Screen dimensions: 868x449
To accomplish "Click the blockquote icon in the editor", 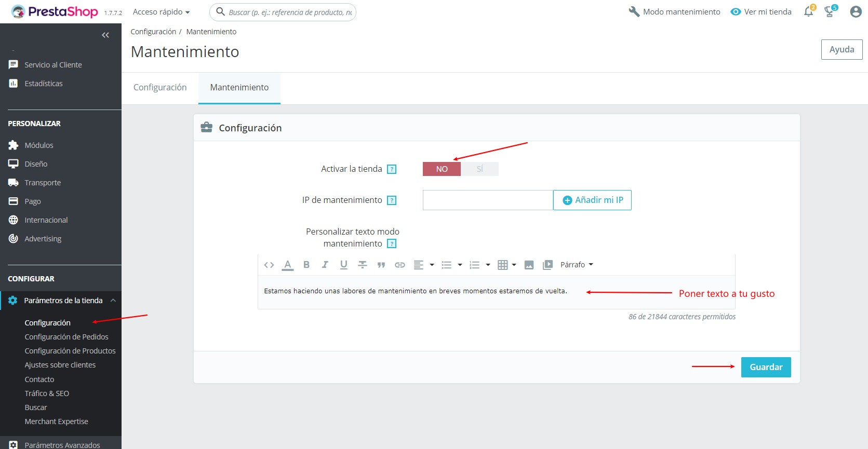I will coord(381,265).
